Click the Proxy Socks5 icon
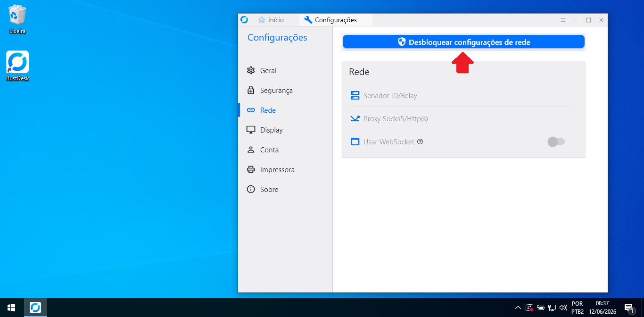Image resolution: width=644 pixels, height=317 pixels. pyautogui.click(x=355, y=119)
